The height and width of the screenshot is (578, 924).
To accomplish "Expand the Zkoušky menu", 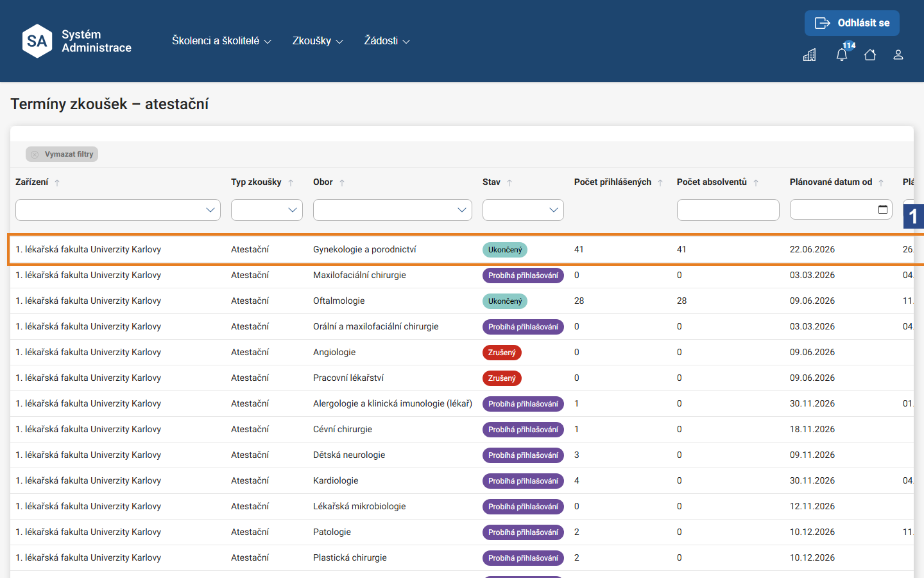I will click(x=318, y=40).
